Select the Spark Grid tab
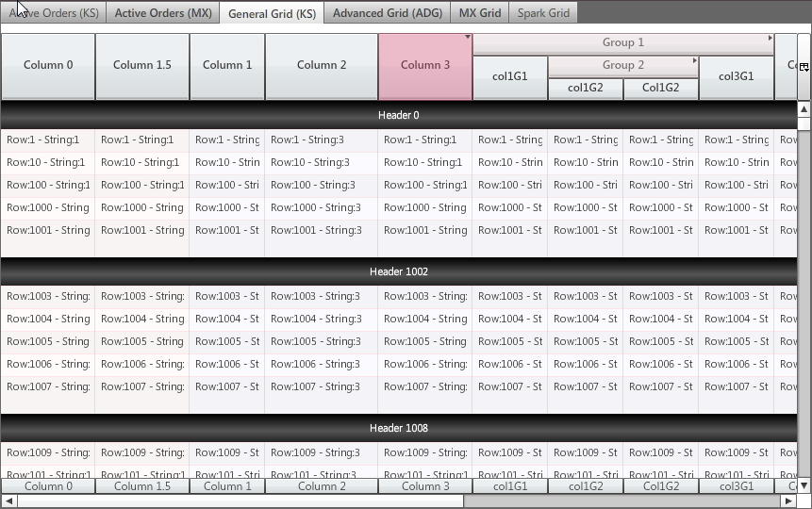Image resolution: width=812 pixels, height=509 pixels. (x=543, y=13)
